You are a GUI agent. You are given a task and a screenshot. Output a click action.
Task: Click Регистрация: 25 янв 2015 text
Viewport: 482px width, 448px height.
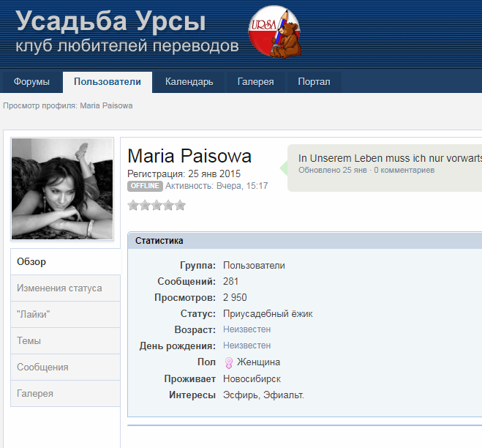coord(184,173)
